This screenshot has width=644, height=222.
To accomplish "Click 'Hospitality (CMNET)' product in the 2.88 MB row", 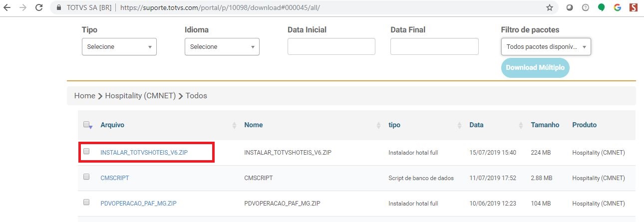I will (x=599, y=178).
